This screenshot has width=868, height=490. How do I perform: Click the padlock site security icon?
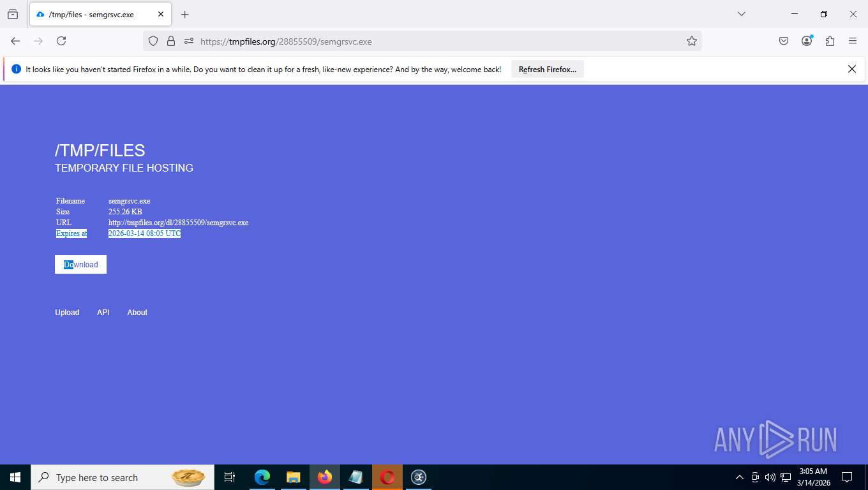(171, 41)
